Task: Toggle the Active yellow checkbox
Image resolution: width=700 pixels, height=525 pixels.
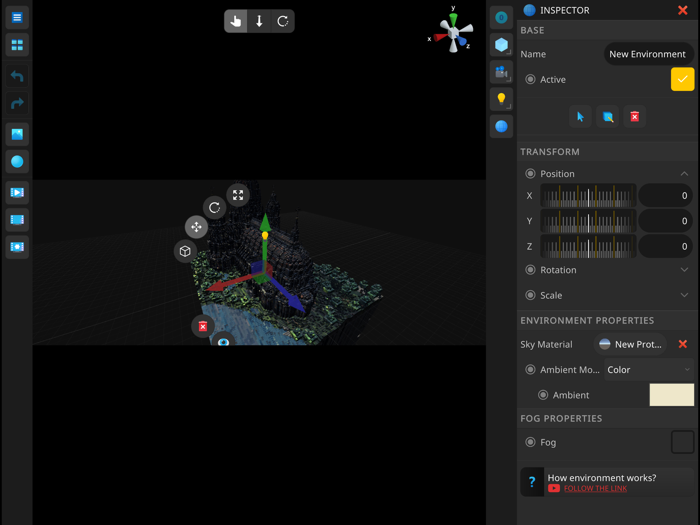Action: pos(683,79)
